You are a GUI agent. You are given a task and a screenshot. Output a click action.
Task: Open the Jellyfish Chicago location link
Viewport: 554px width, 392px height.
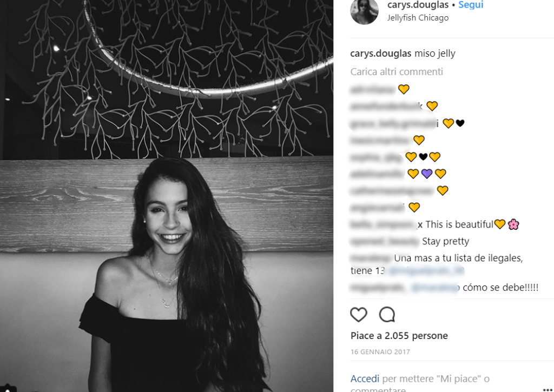click(418, 18)
